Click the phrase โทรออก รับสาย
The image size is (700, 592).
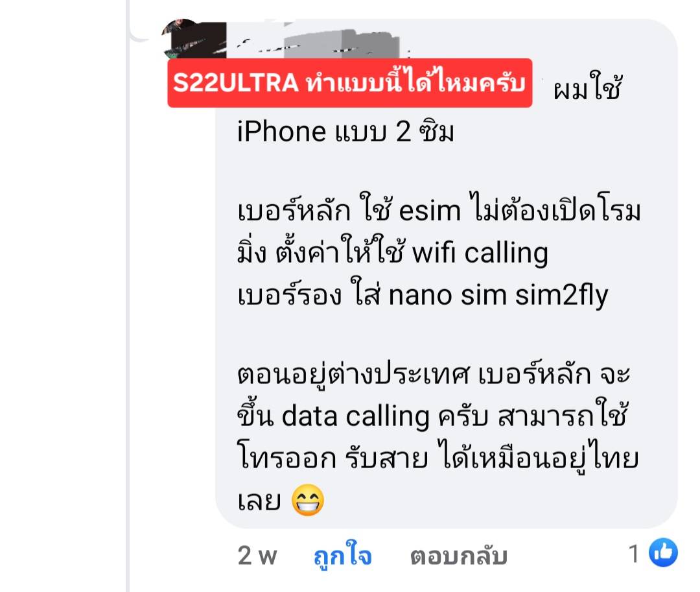click(332, 458)
